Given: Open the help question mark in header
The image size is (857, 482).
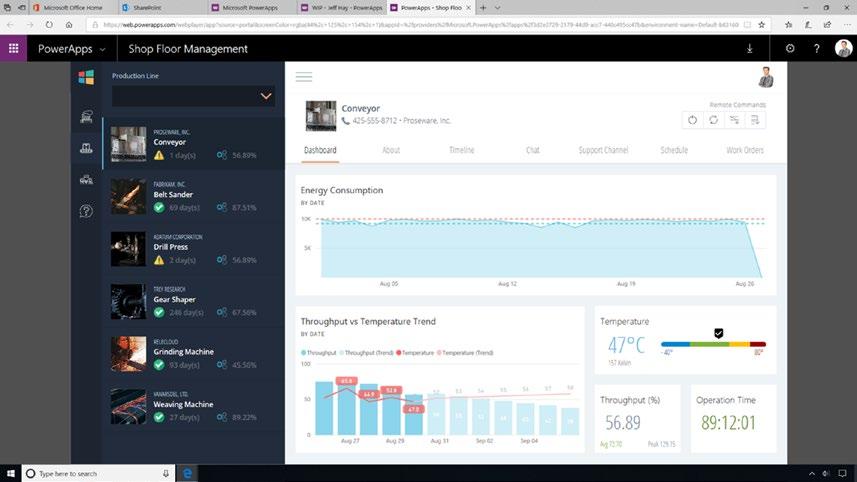Looking at the screenshot, I should tap(817, 49).
